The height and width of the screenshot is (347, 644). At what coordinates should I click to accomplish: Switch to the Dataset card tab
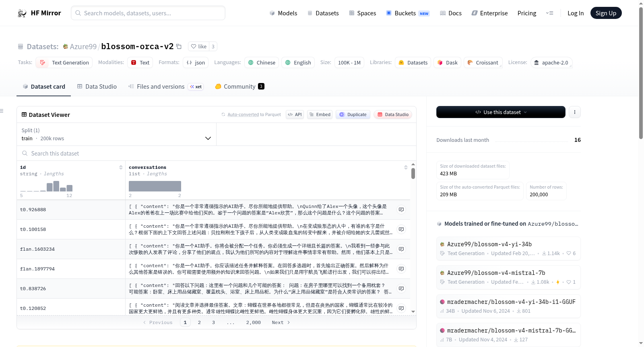click(43, 86)
